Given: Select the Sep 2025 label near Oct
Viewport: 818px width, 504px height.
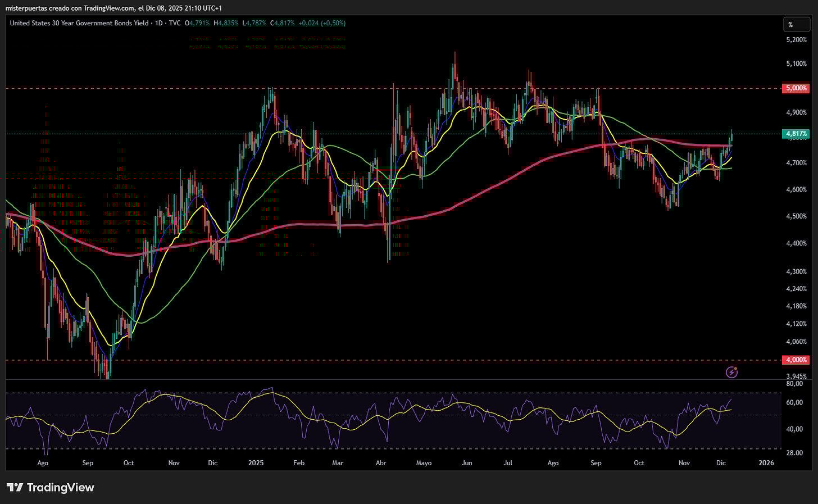Looking at the screenshot, I should [596, 463].
